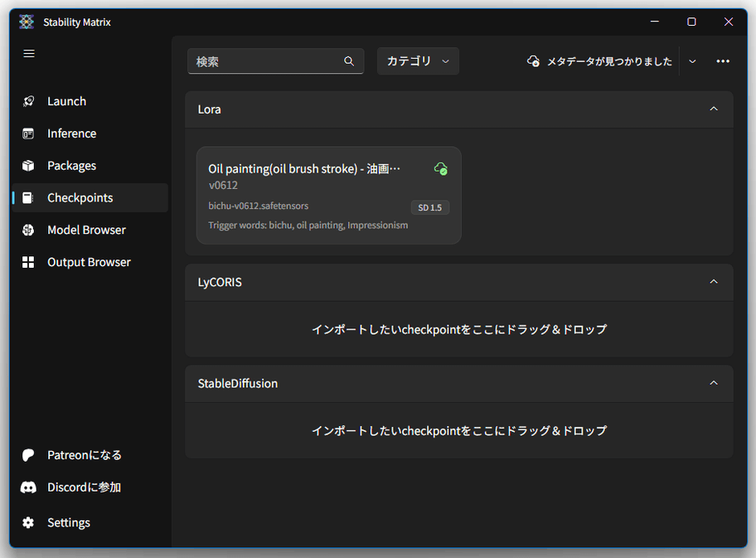Viewport: 756px width, 558px height.
Task: Open the Settings page
Action: tap(90, 523)
